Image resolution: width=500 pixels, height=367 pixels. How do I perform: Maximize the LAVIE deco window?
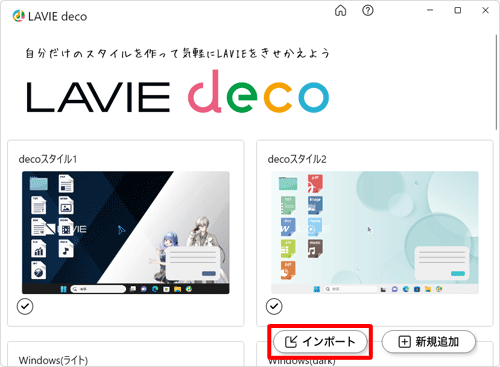458,10
